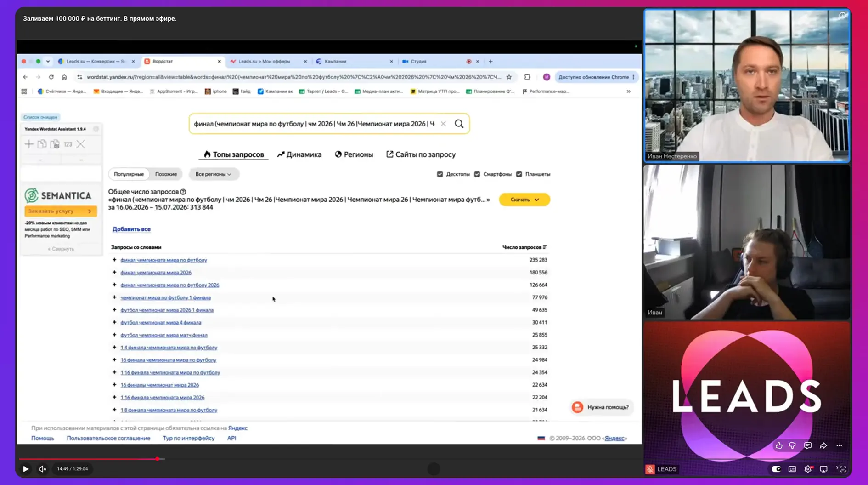Play the video with the play button
Image resolution: width=868 pixels, height=485 pixels.
[26, 469]
